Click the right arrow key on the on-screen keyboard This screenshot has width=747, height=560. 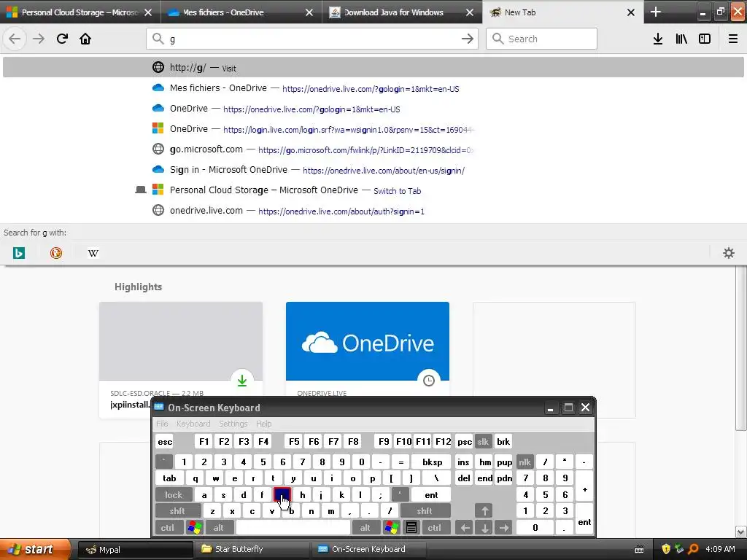(x=504, y=528)
